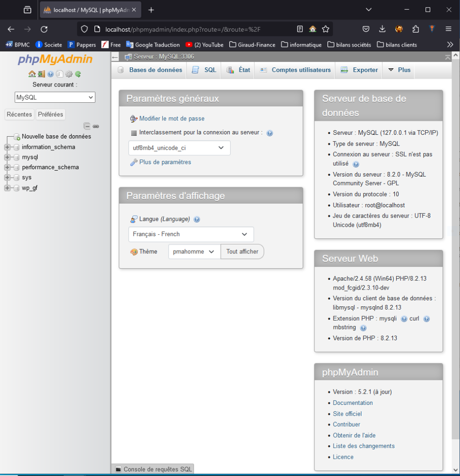
Task: Open the bilans sociétés bookmark folder
Action: pos(349,45)
